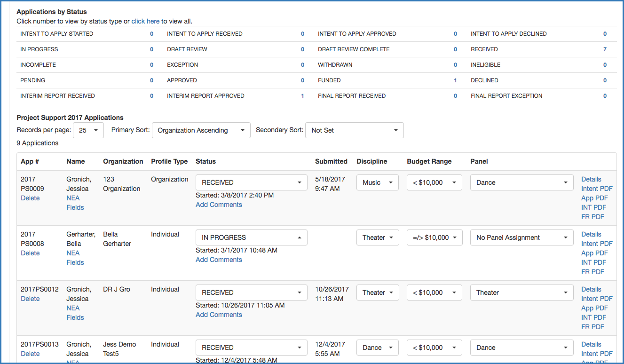This screenshot has height=364, width=624.
Task: Open the Secondary Sort dropdown
Action: (x=354, y=130)
